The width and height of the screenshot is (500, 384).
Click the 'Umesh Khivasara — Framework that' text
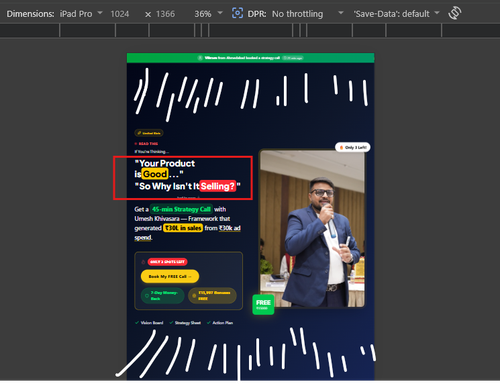[x=182, y=219]
